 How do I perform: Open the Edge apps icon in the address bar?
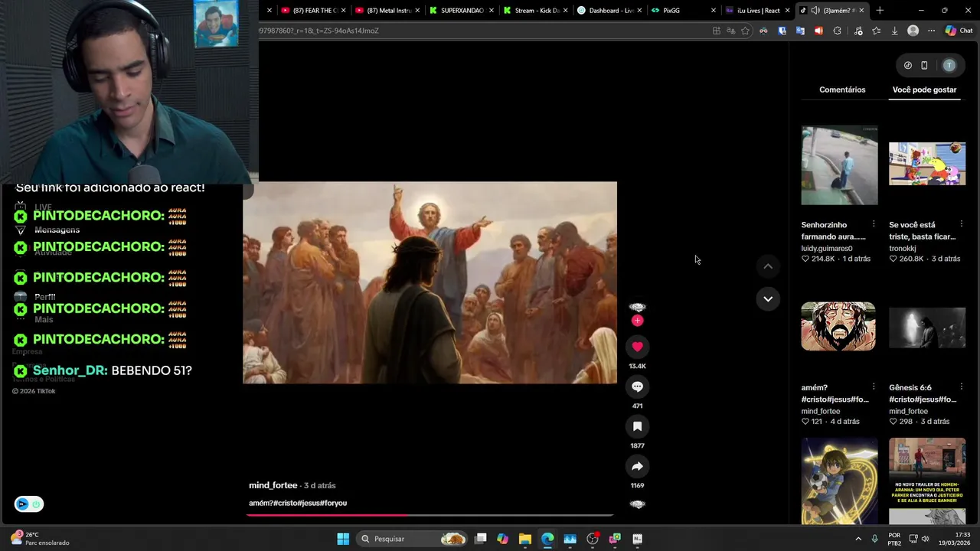tap(717, 31)
